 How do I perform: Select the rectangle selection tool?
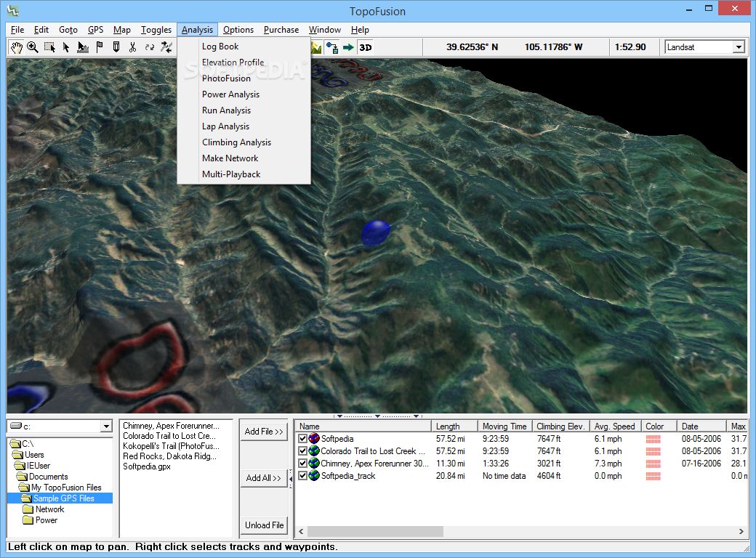(49, 47)
